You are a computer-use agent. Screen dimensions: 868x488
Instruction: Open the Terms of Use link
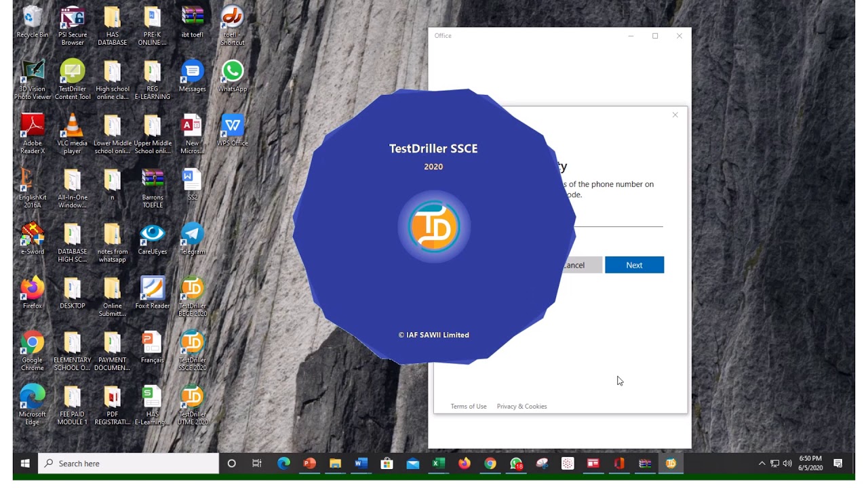(x=469, y=407)
